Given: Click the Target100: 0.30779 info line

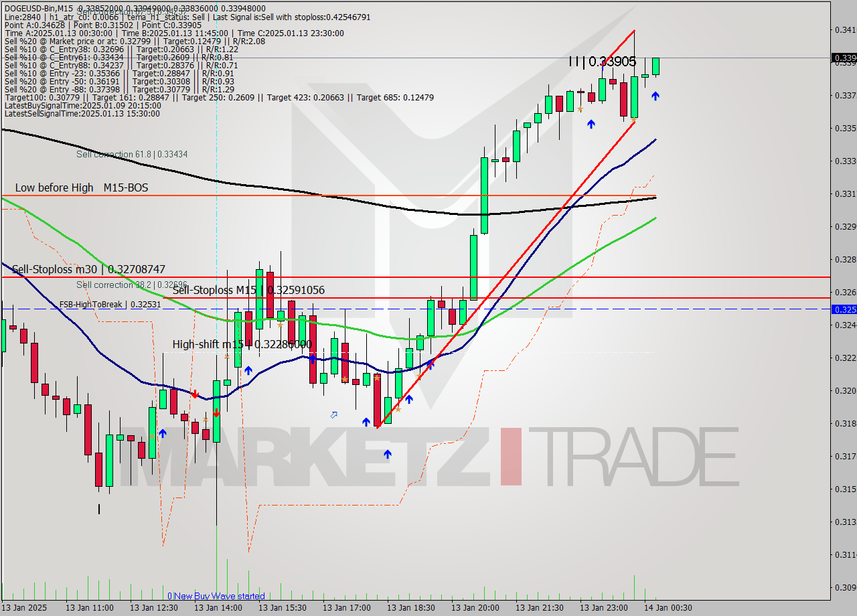Looking at the screenshot, I should 219,97.
